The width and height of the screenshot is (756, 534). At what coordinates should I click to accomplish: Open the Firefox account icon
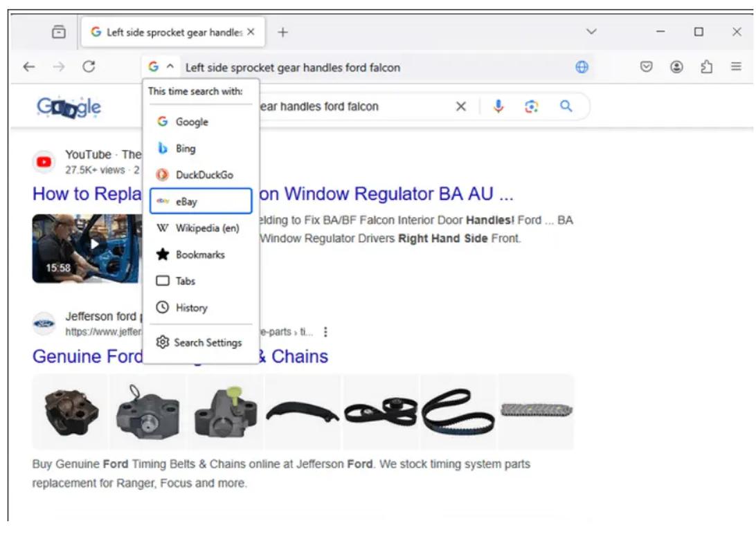[676, 66]
